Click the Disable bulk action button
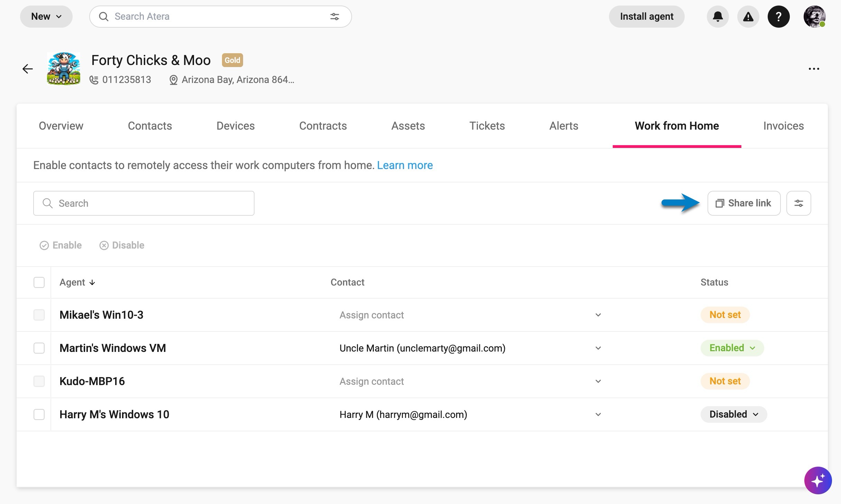Screen dimensions: 841x504 click(x=122, y=245)
